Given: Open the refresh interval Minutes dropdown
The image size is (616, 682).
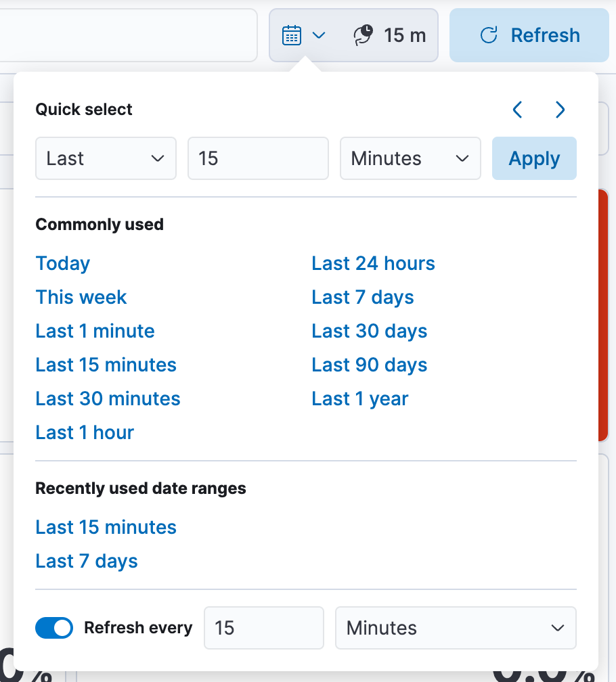Looking at the screenshot, I should (456, 628).
